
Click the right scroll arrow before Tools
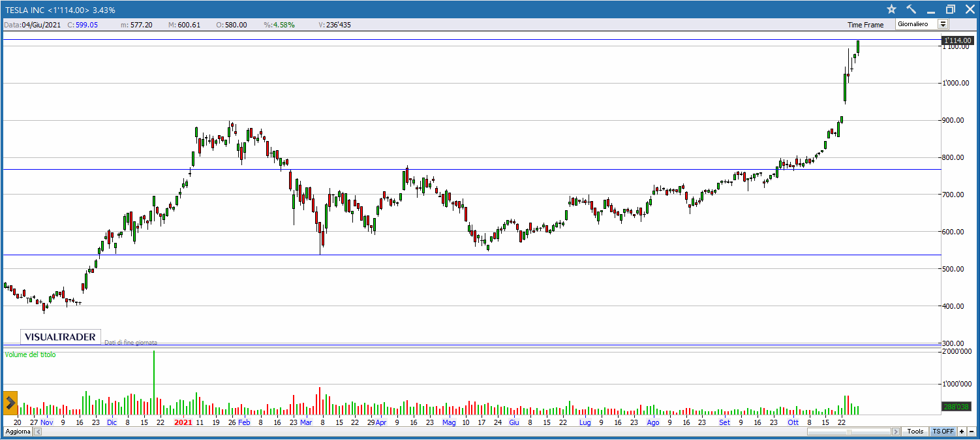pyautogui.click(x=895, y=432)
